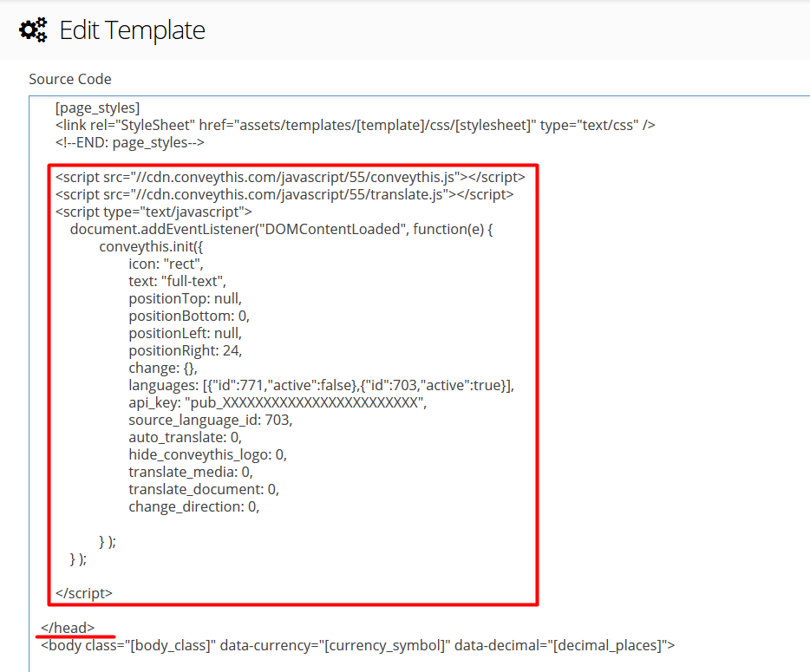Click the languages array line

pos(322,385)
